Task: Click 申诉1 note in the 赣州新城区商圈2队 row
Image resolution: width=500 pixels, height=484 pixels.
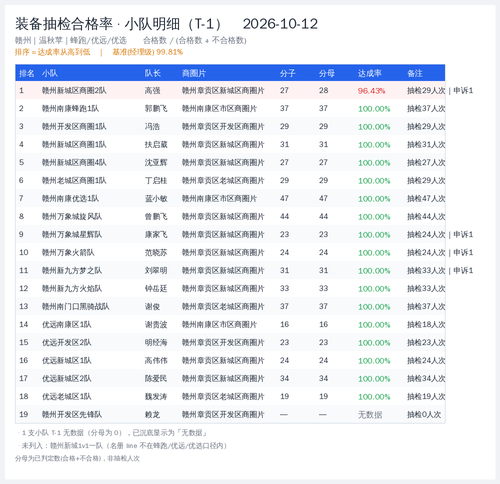Action: pyautogui.click(x=463, y=91)
